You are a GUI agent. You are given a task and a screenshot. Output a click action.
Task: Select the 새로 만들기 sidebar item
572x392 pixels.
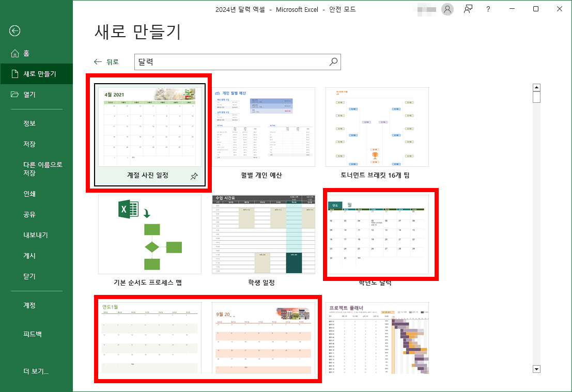coord(35,73)
